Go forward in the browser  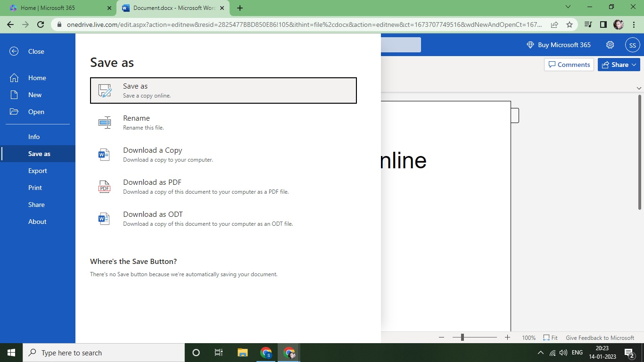point(25,25)
